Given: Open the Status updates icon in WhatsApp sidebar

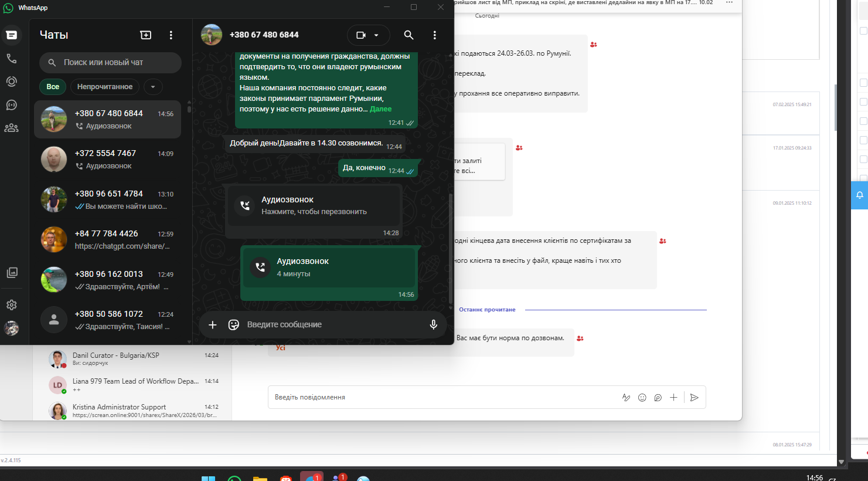Looking at the screenshot, I should tap(12, 82).
